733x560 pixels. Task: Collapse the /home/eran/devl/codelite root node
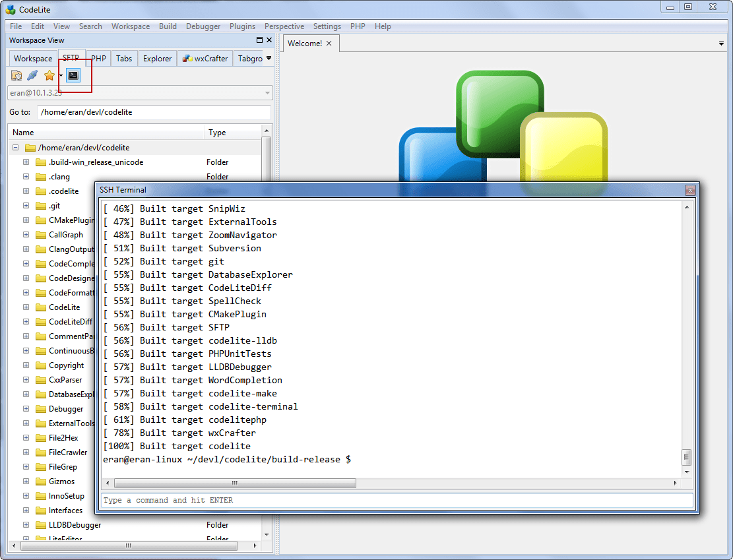pyautogui.click(x=15, y=147)
